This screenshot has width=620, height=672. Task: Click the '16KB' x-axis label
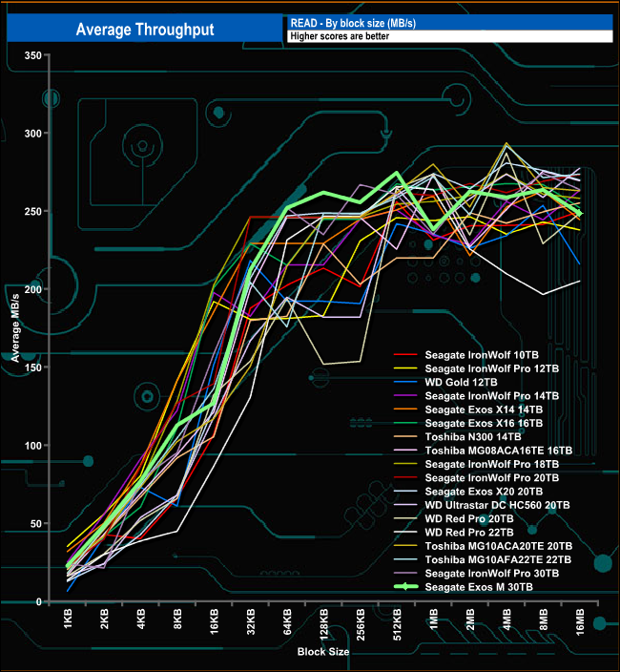tap(214, 621)
